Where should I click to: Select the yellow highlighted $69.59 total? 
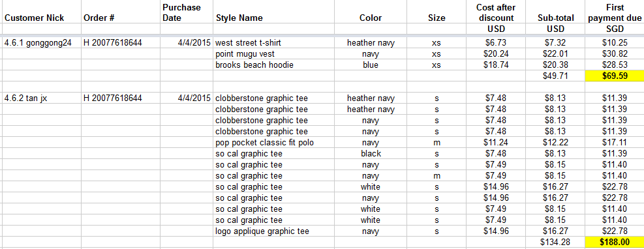point(615,76)
